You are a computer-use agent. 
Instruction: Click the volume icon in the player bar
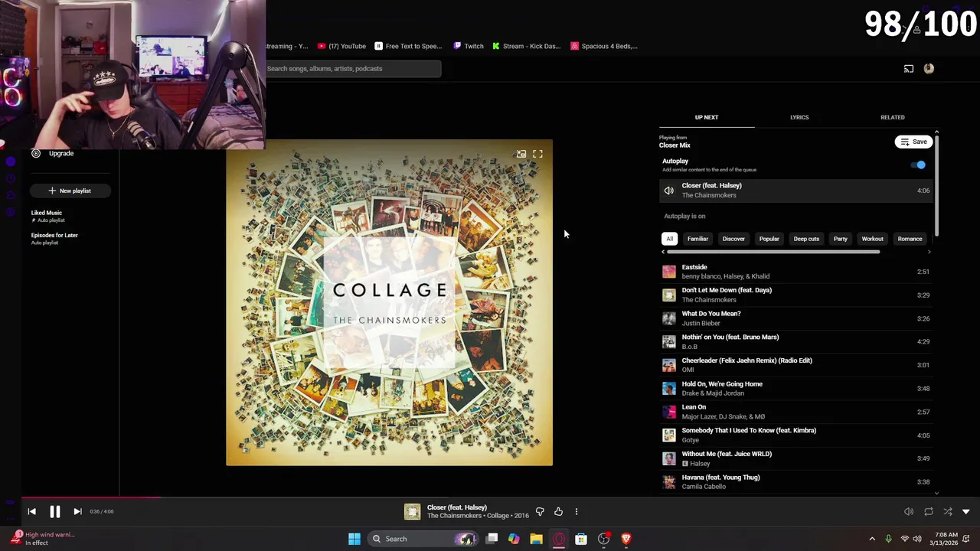[909, 511]
